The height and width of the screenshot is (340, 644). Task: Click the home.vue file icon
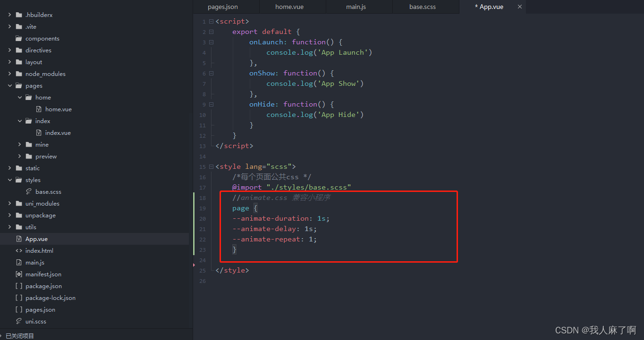39,109
